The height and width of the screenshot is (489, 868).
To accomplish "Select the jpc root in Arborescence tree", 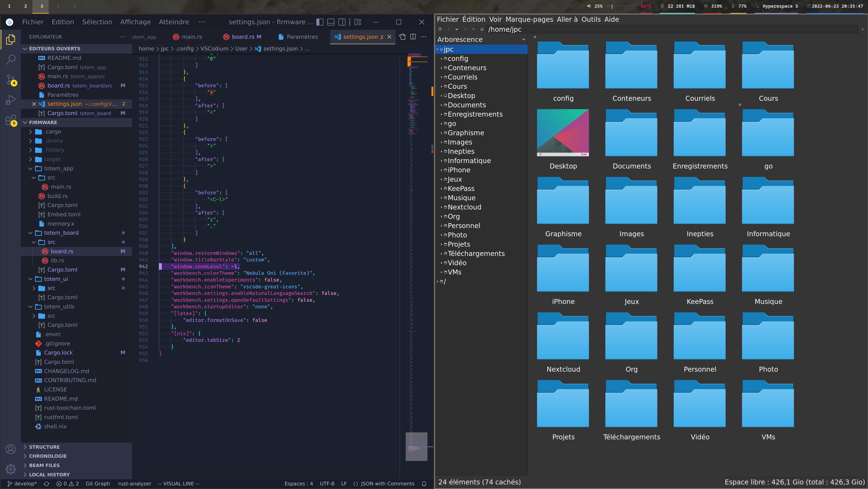I will pos(448,49).
